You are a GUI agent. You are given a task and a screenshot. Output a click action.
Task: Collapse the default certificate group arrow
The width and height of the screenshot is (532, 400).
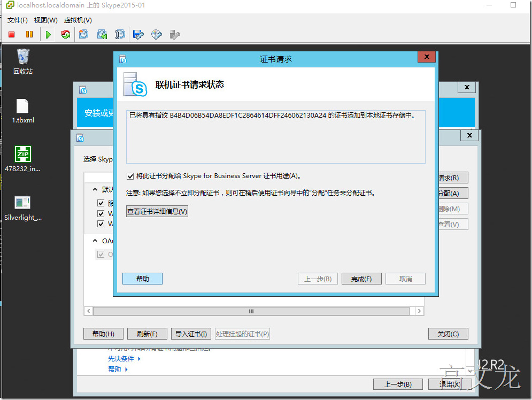(95, 189)
